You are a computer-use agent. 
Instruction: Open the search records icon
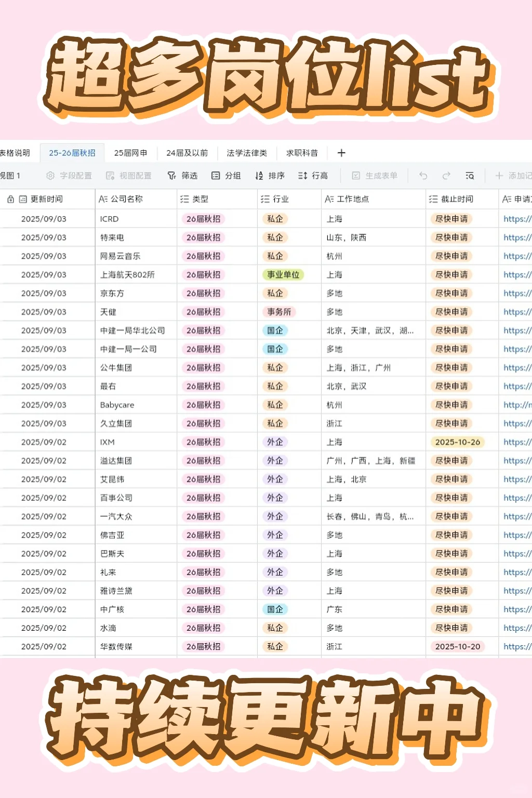point(470,176)
